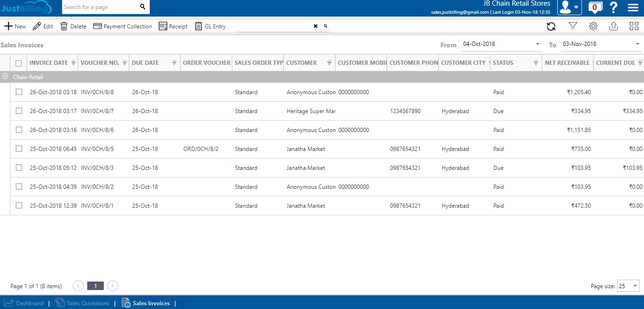Click the ₹1,151.85 net receivable cell
This screenshot has height=309, width=644.
[x=579, y=130]
